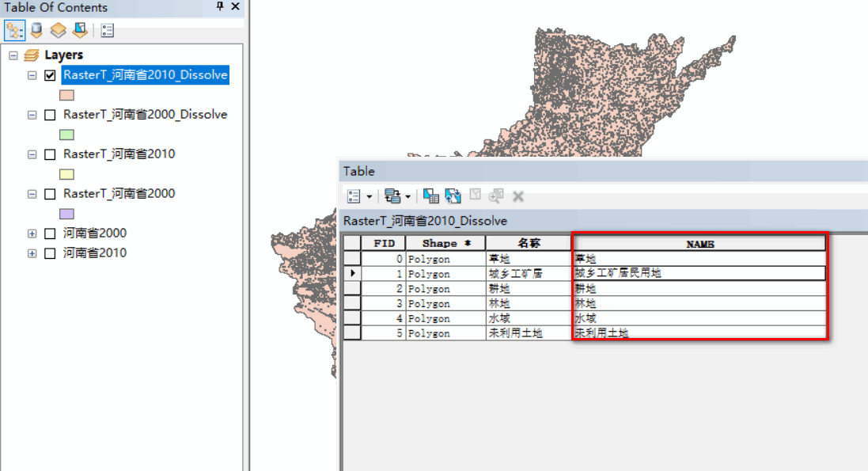Click the NAME column header

pyautogui.click(x=699, y=244)
